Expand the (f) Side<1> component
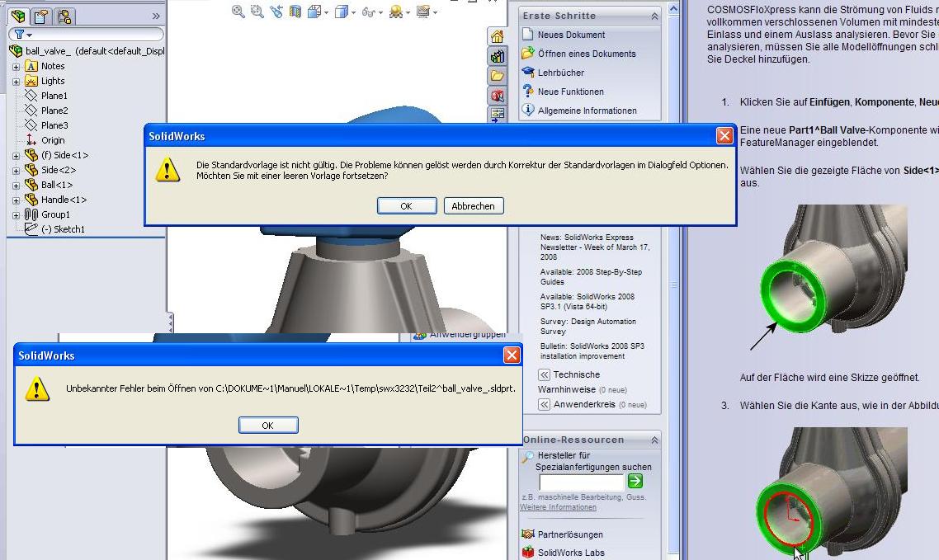This screenshot has width=939, height=560. 17,156
